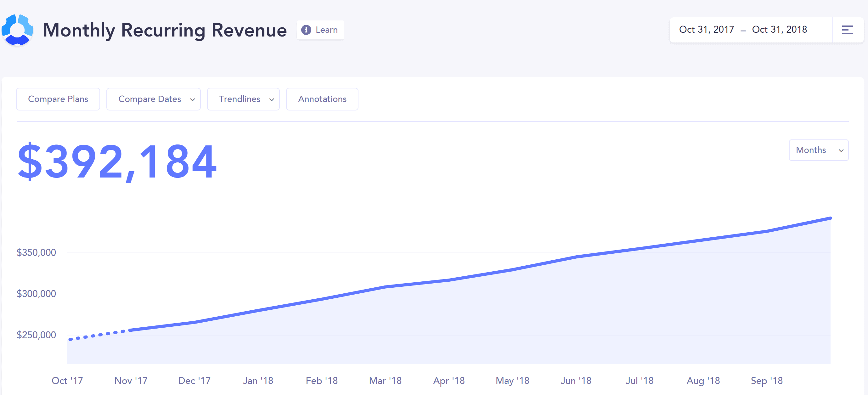This screenshot has width=868, height=395.
Task: Click the info icon beside Learn
Action: (x=306, y=30)
